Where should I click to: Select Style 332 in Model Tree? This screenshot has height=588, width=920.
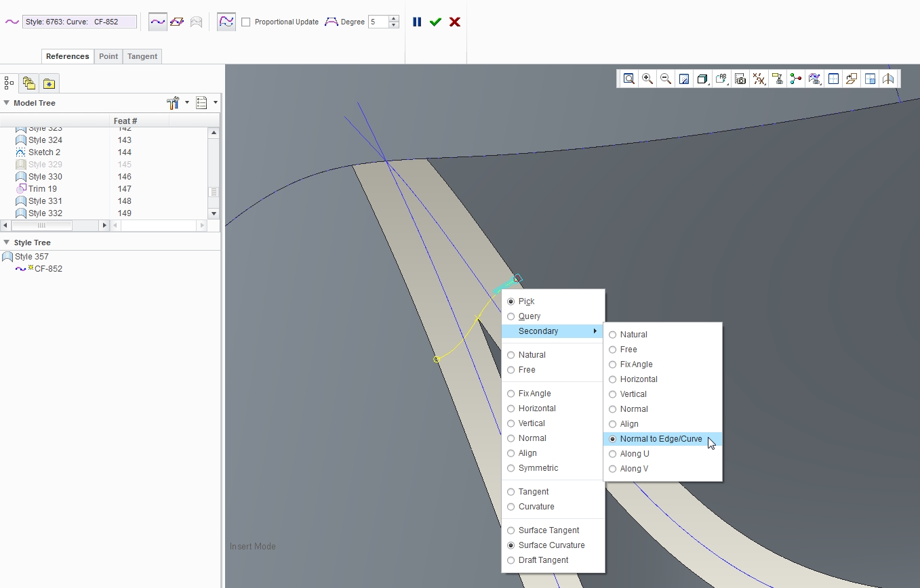click(x=45, y=213)
